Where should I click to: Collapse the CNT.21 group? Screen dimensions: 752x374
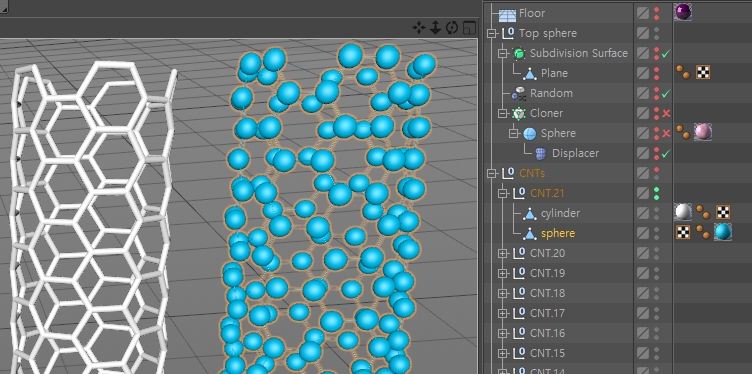click(x=503, y=194)
